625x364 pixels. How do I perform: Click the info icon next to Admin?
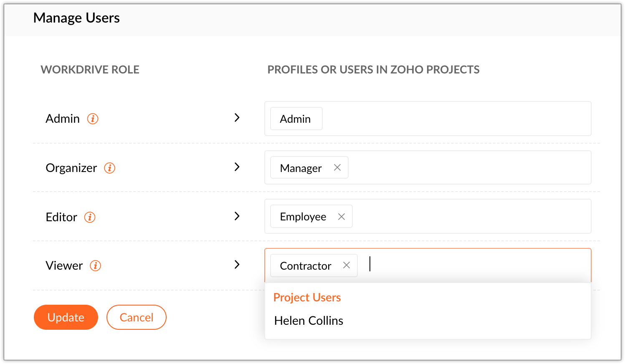pos(93,119)
